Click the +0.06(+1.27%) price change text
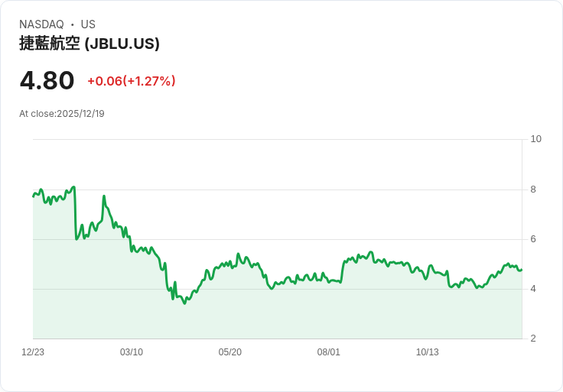This screenshot has width=563, height=392. [x=132, y=81]
